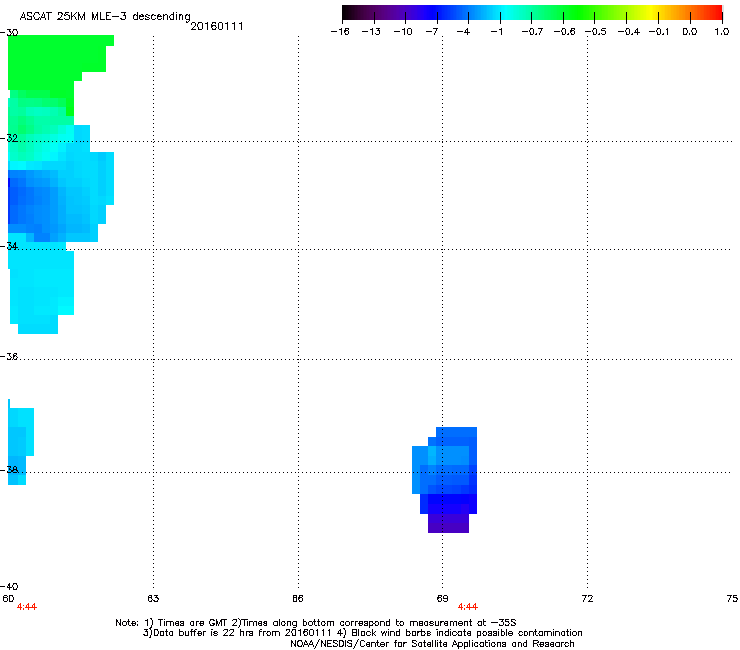The height and width of the screenshot is (650, 740).
Task: Click the longitude label 66
Action: 298,599
